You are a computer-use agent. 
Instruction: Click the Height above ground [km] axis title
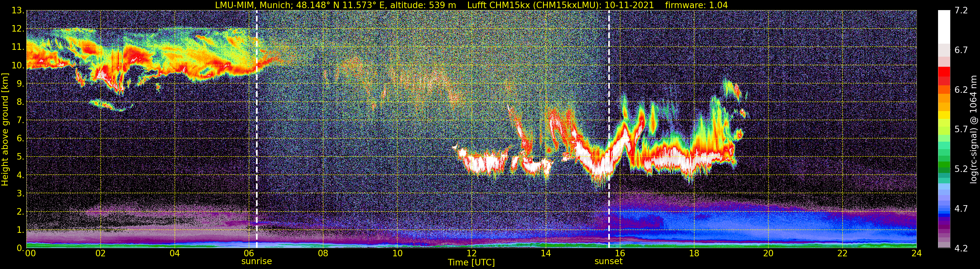click(x=5, y=129)
